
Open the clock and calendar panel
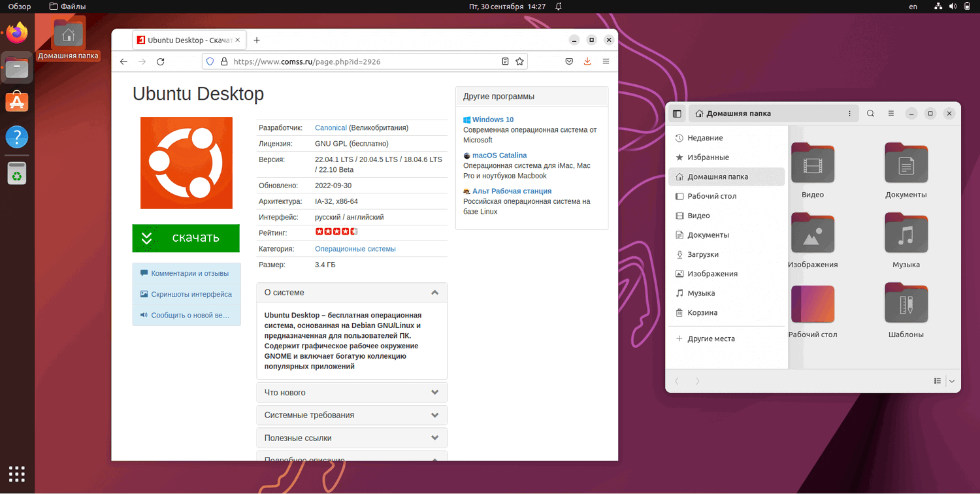click(507, 7)
